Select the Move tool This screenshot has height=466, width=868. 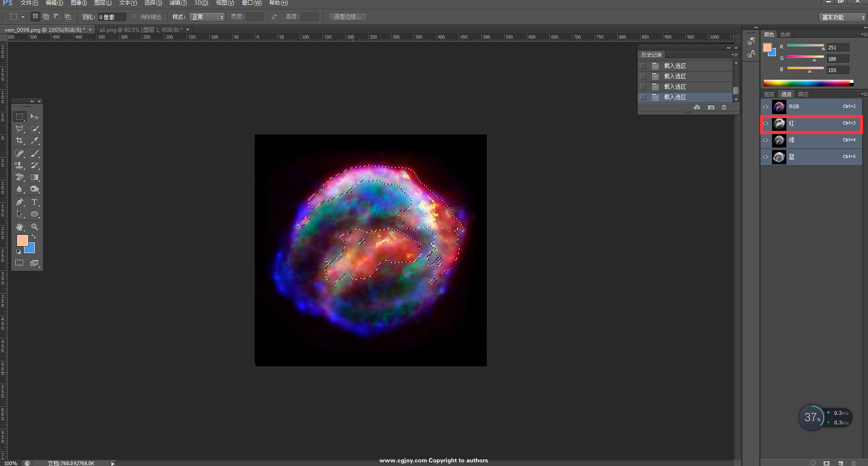click(34, 117)
